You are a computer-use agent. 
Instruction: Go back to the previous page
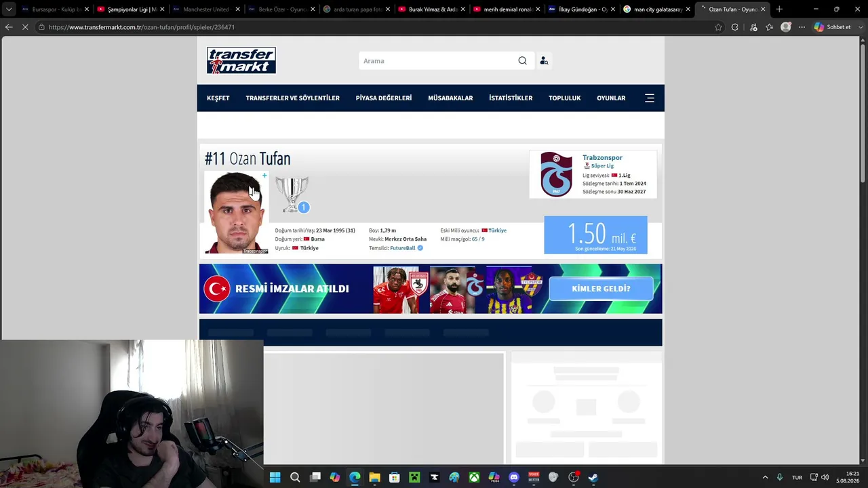[x=9, y=27]
